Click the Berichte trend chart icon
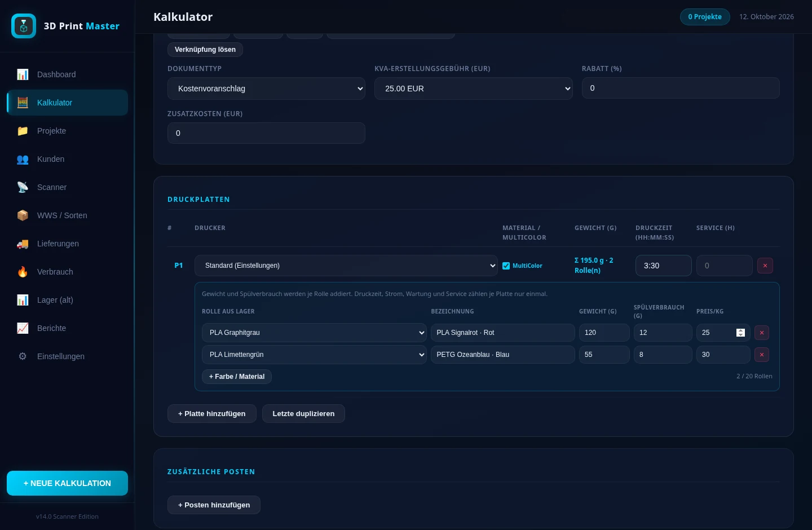The width and height of the screenshot is (812, 530). tap(23, 328)
